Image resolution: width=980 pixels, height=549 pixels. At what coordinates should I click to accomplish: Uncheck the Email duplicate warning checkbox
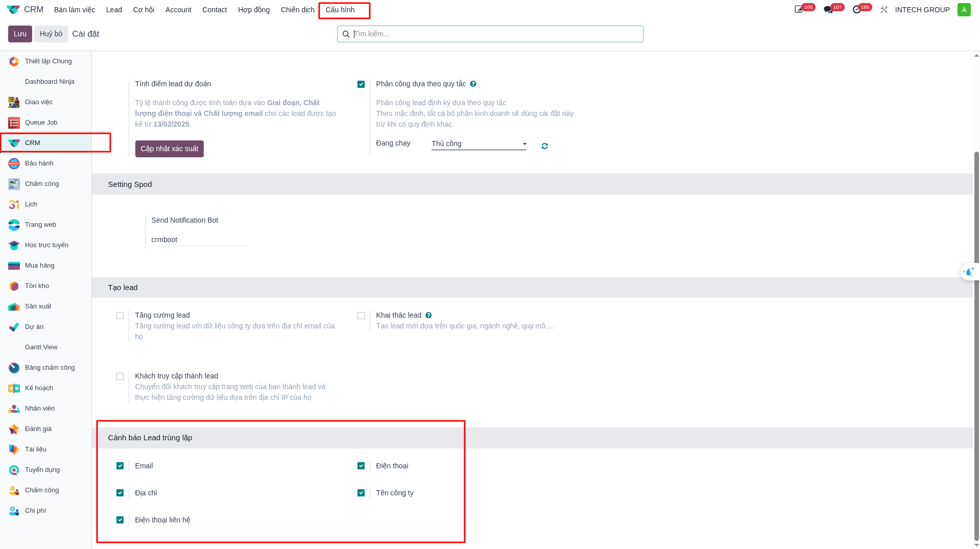point(120,466)
